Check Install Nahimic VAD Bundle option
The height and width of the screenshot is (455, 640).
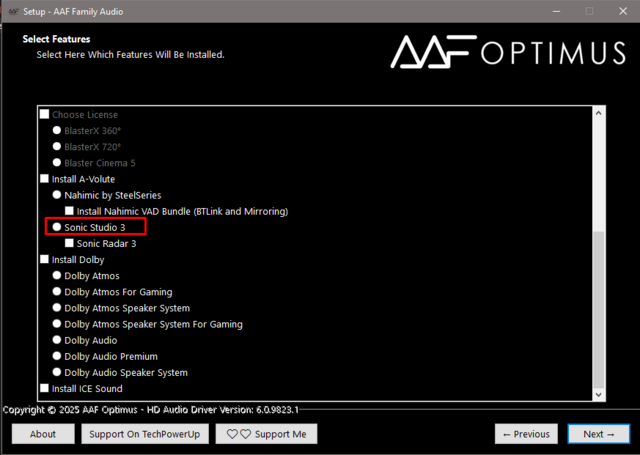(69, 212)
